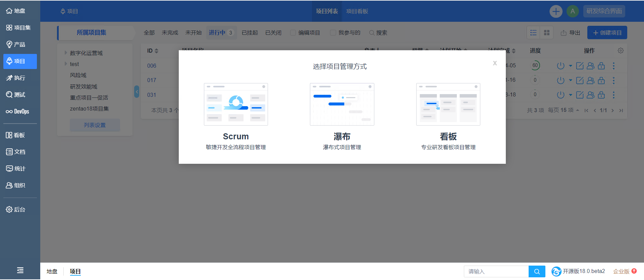Select 研发效能域 in project set tree

coord(84,86)
